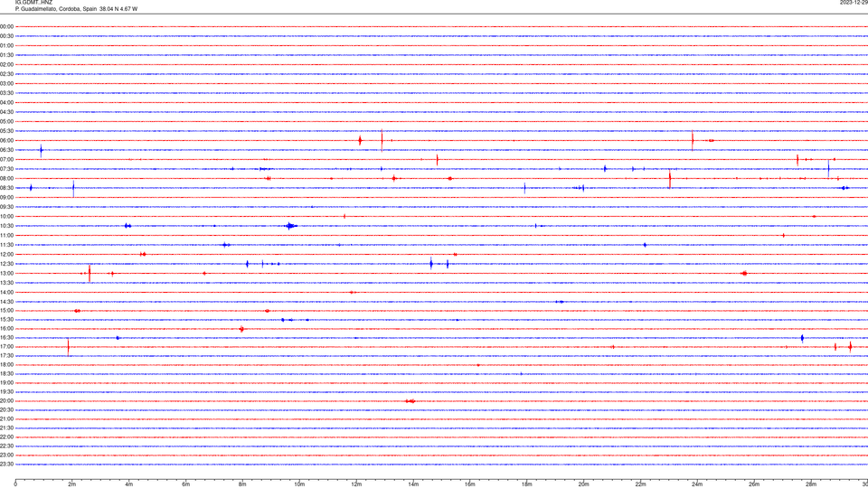
Task: Select the 20m x-axis label
Action: [x=583, y=484]
